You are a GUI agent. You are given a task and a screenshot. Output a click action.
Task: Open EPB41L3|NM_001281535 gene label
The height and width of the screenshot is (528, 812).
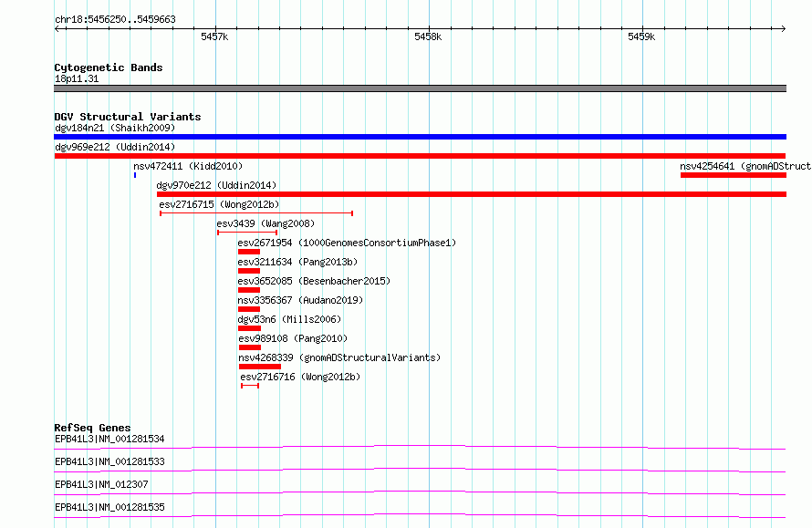[109, 507]
